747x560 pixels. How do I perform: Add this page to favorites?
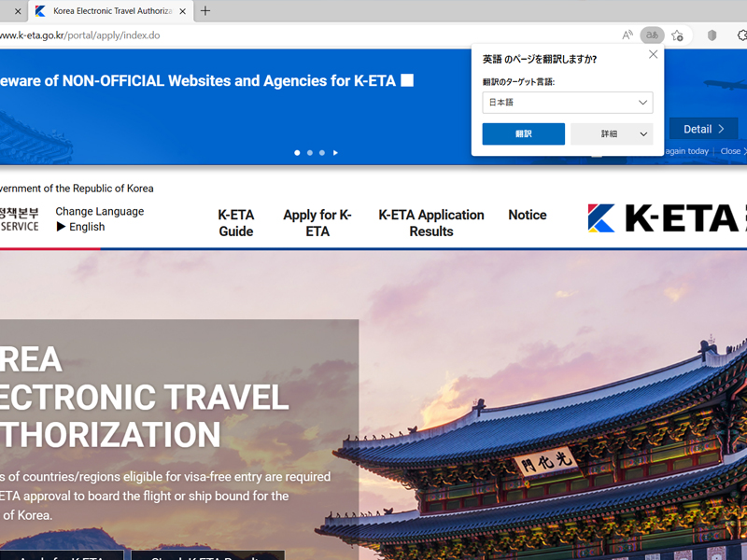(x=677, y=35)
